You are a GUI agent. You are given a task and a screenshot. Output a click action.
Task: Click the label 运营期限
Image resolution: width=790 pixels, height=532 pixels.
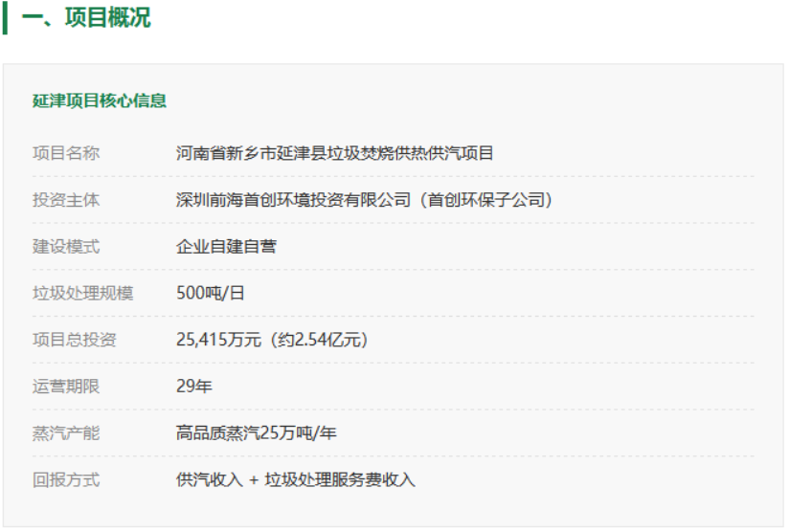tap(66, 387)
